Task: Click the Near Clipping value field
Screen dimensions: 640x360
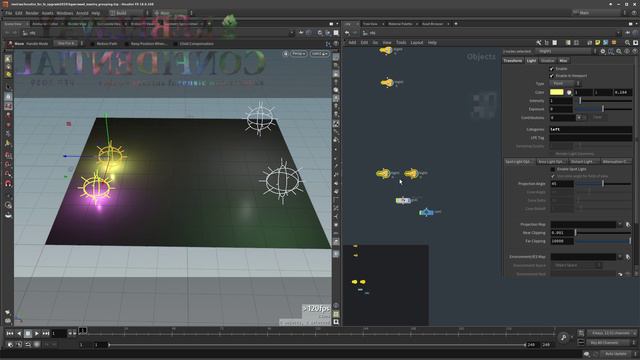Action: [x=562, y=233]
